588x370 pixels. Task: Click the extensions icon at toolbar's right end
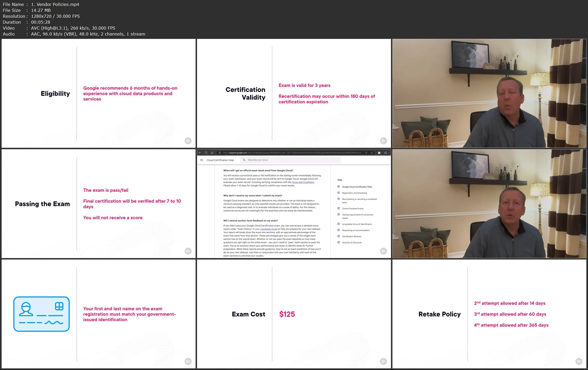click(385, 153)
